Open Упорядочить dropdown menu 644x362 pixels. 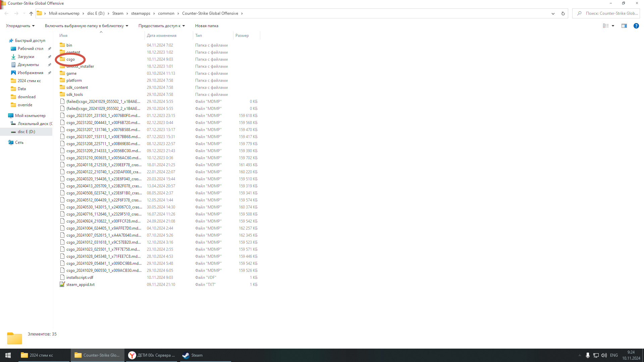pos(20,26)
